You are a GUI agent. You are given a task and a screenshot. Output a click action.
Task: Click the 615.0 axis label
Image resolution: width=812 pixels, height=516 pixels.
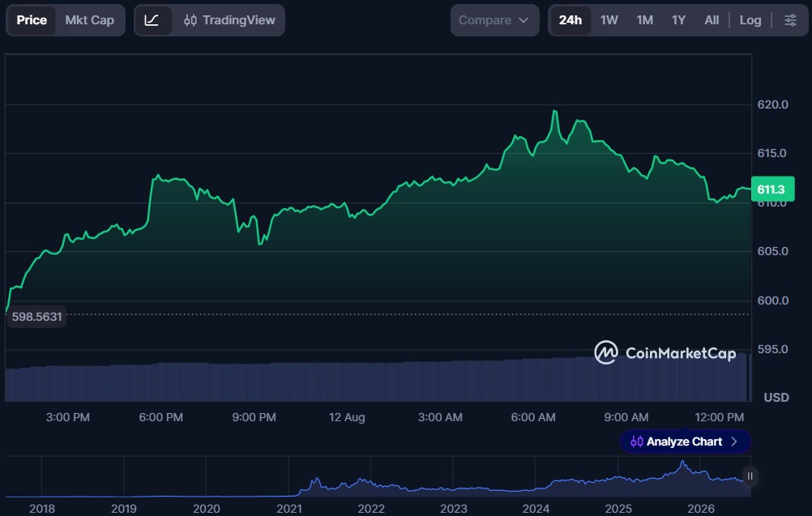[771, 153]
